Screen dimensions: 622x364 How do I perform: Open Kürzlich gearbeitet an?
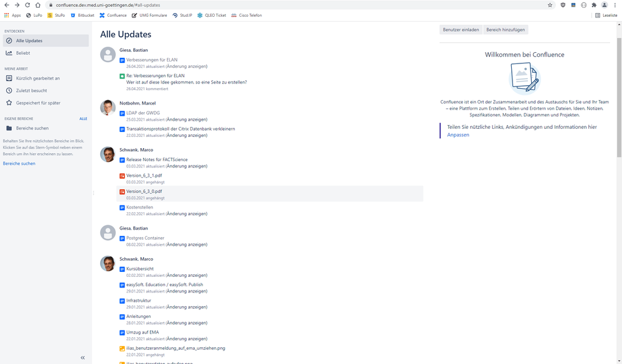(x=45, y=78)
